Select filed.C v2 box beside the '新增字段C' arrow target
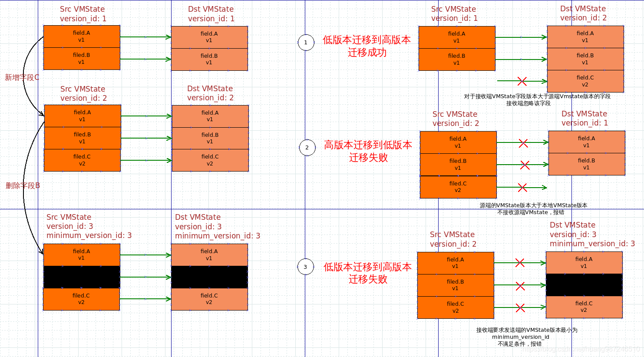Screen dimensions: 644x357 tap(83, 160)
